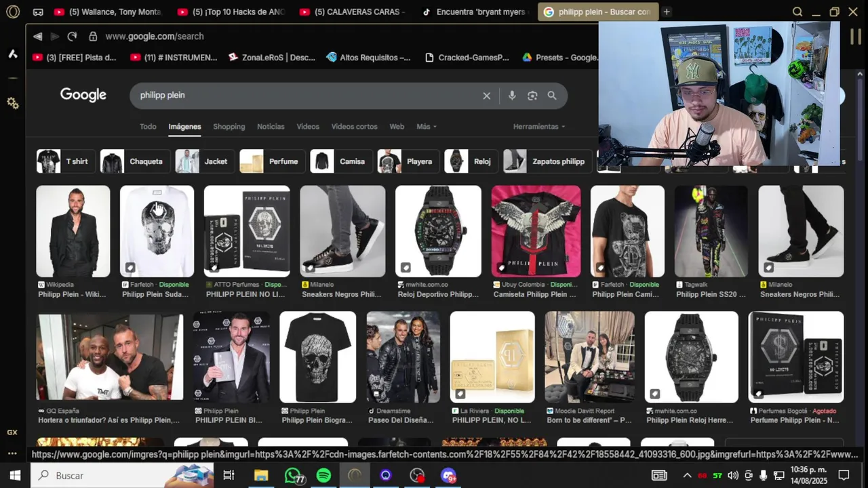Open the volume control tray icon
The height and width of the screenshot is (488, 868).
click(732, 476)
